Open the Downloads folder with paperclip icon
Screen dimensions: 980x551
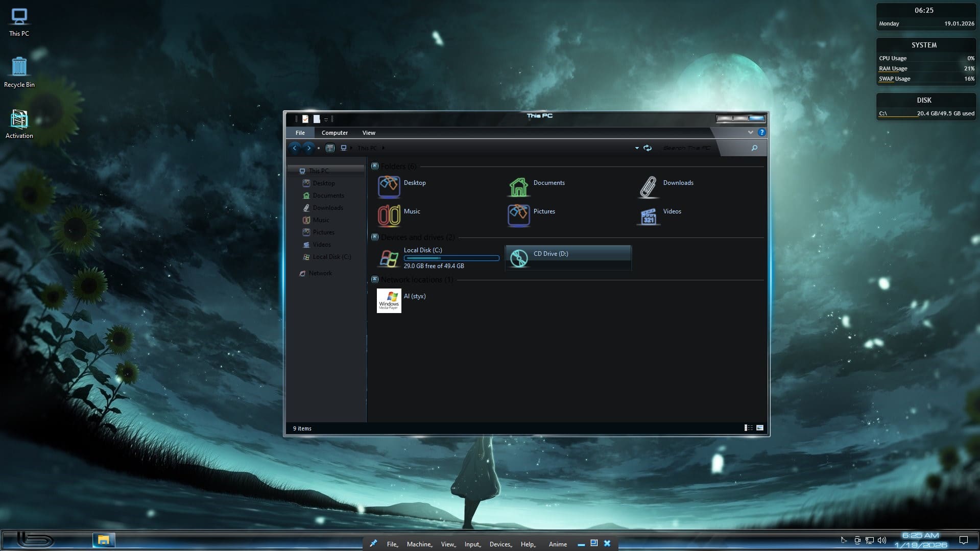tap(648, 186)
